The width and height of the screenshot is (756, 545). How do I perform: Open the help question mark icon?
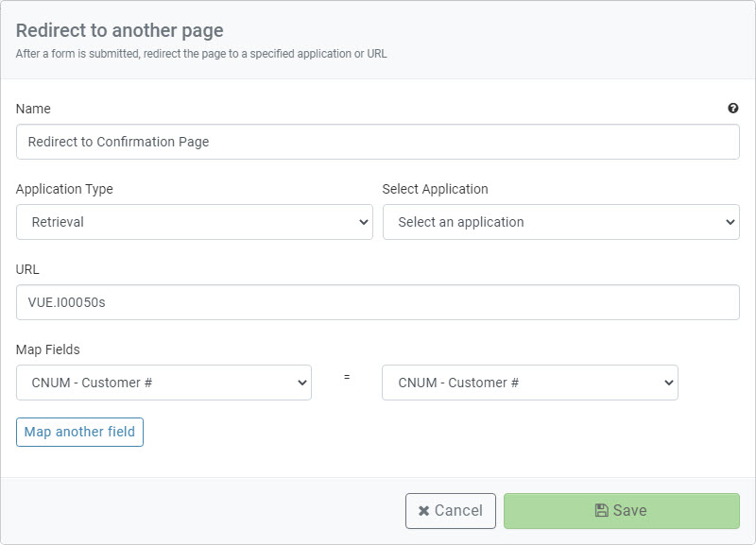pyautogui.click(x=733, y=108)
